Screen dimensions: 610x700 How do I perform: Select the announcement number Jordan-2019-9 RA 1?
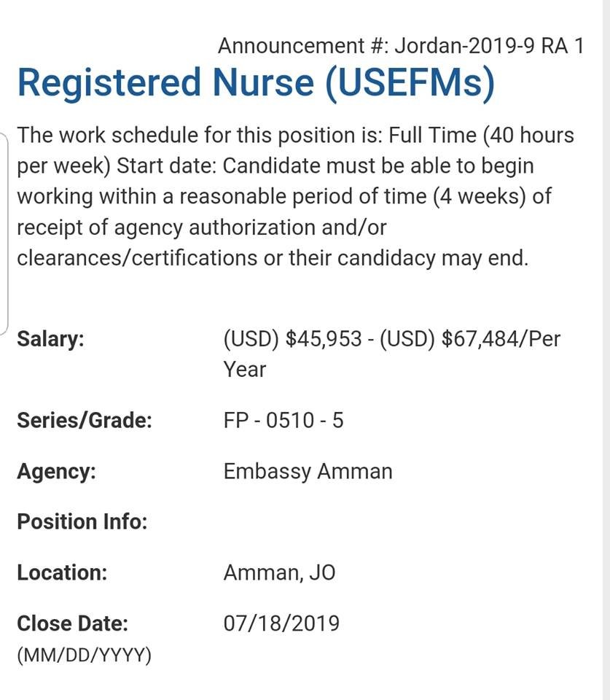(401, 45)
